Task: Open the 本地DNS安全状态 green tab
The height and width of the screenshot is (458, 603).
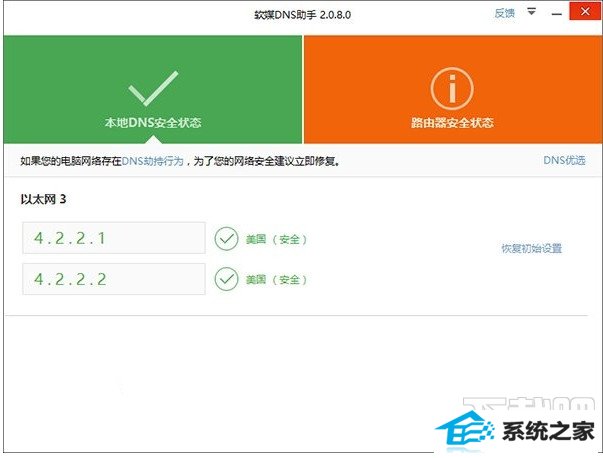Action: 153,90
